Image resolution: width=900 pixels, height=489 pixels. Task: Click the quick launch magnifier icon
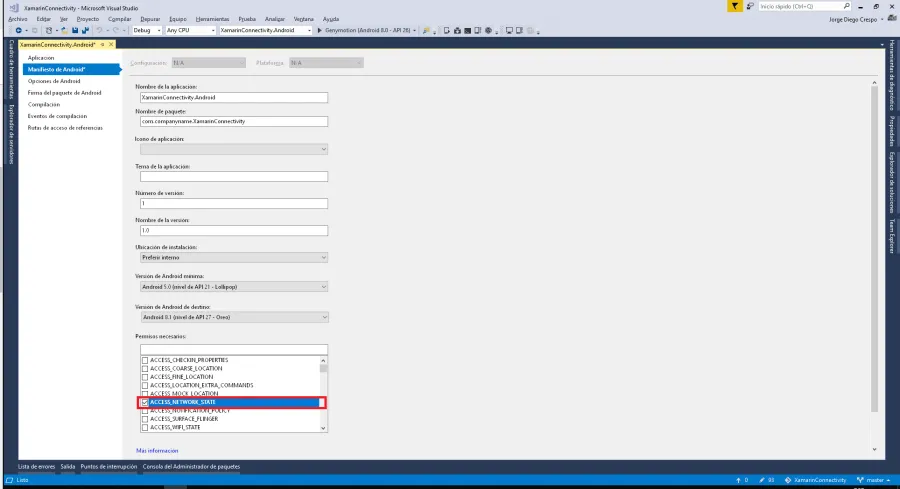846,6
